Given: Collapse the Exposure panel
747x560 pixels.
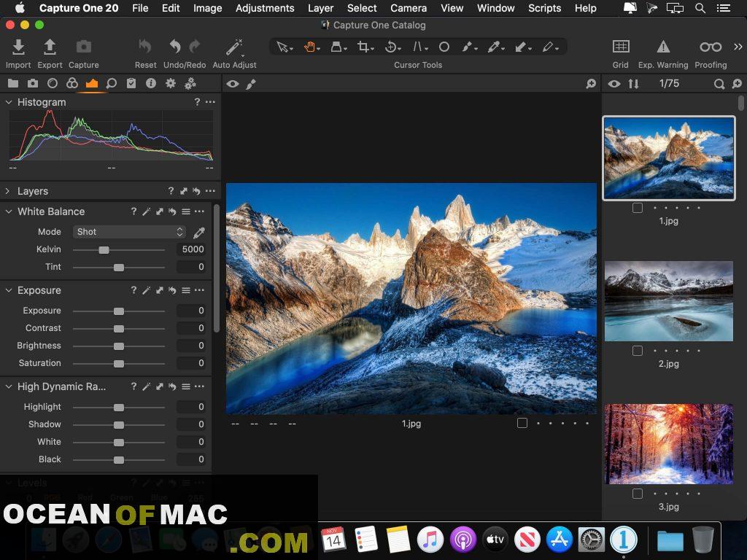Looking at the screenshot, I should (x=9, y=290).
